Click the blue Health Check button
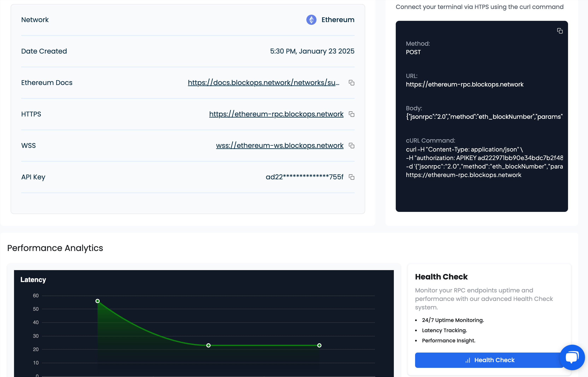588x377 pixels. 489,360
